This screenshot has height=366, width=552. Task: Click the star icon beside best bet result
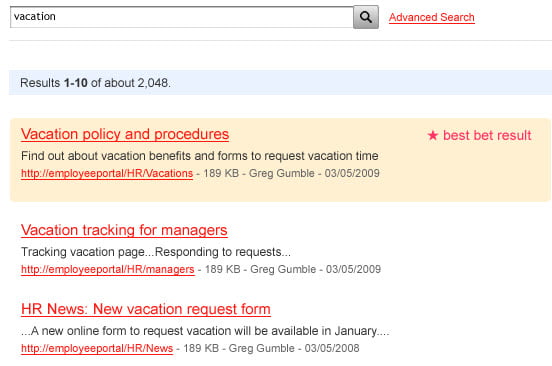433,135
